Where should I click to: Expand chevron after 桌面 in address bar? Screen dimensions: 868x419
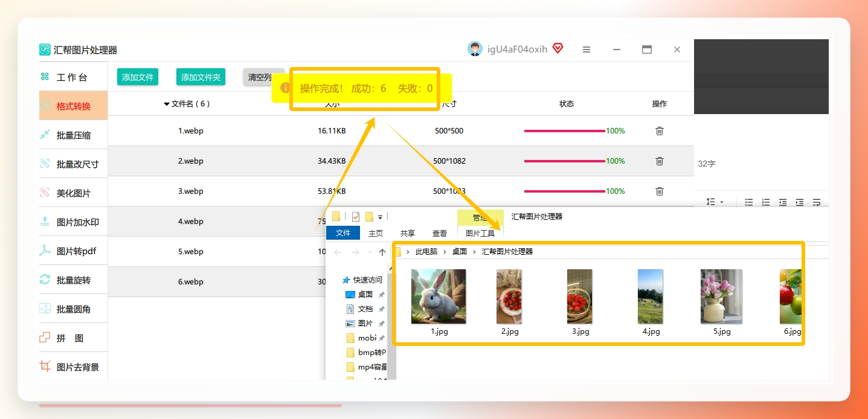(x=474, y=252)
